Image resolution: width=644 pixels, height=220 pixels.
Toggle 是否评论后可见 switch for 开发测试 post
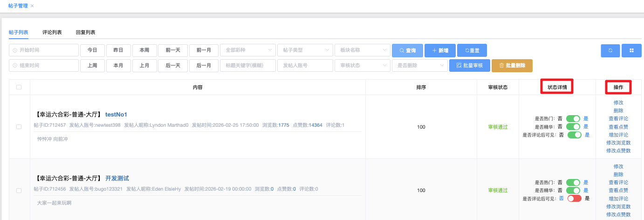click(574, 199)
